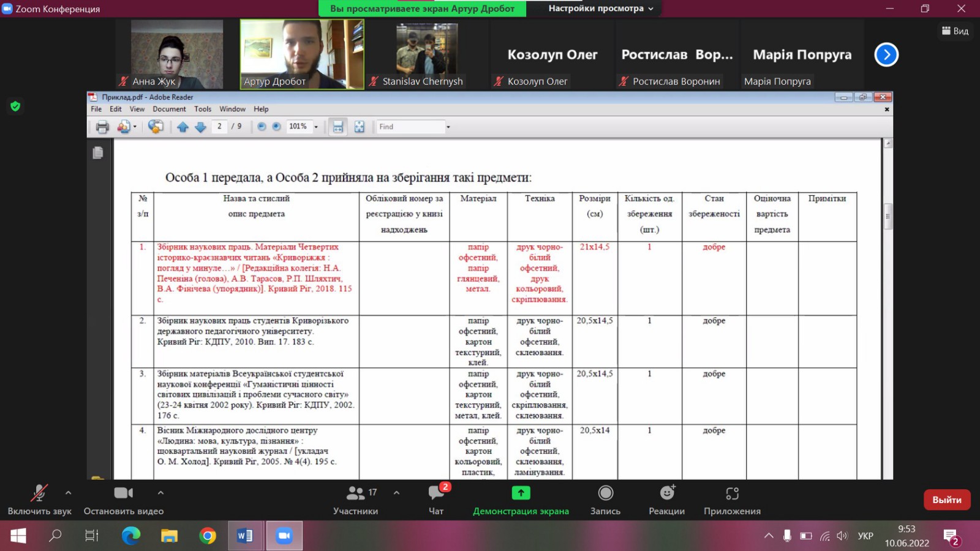Expand audio options arrow beside microphone
Viewport: 980px width, 551px height.
68,492
